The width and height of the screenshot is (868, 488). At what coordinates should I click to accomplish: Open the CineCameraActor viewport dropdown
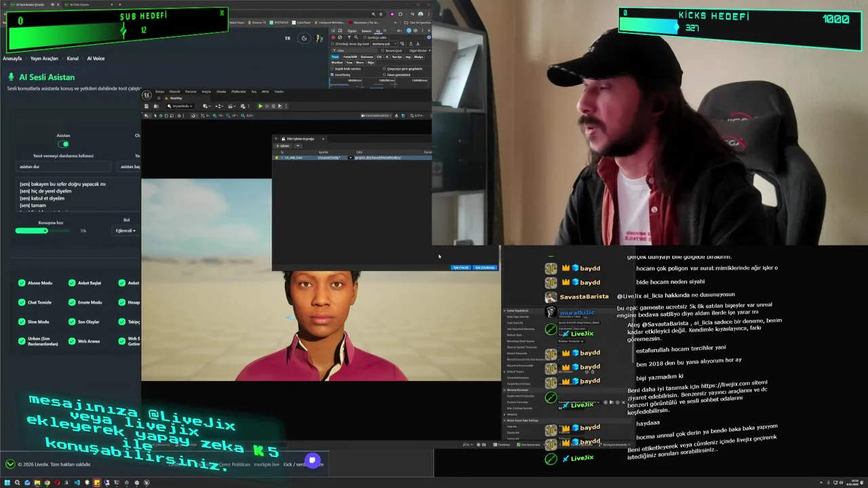pos(376,115)
